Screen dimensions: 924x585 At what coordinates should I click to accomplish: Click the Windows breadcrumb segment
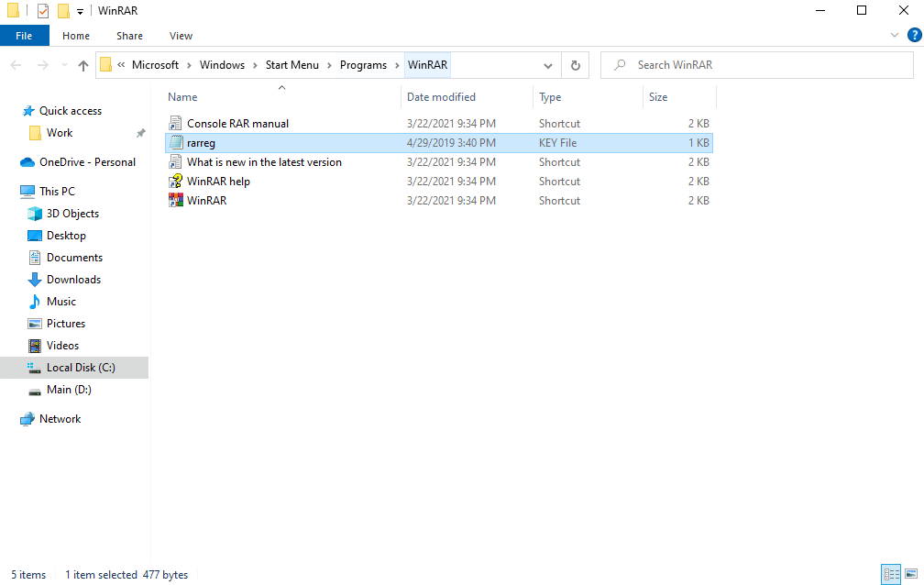click(x=222, y=65)
